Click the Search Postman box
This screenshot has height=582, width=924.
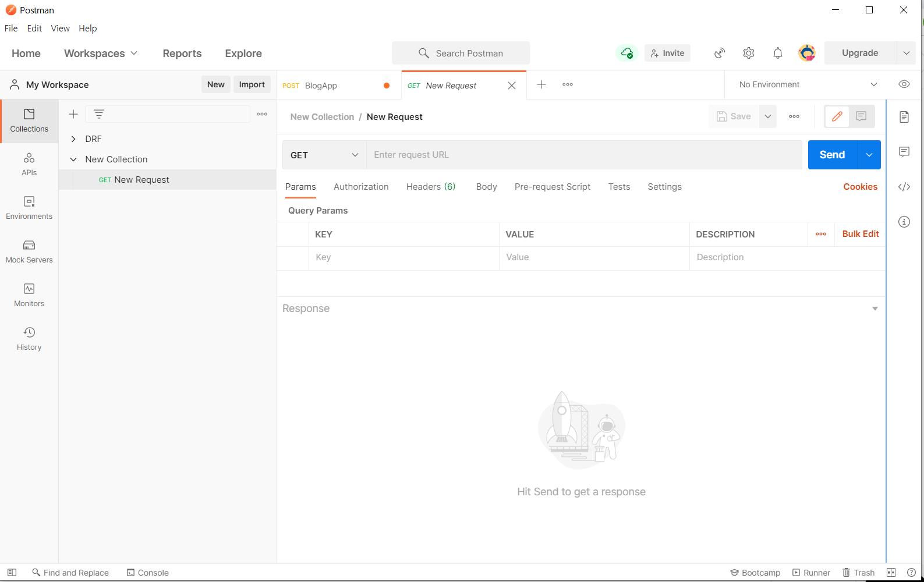461,53
